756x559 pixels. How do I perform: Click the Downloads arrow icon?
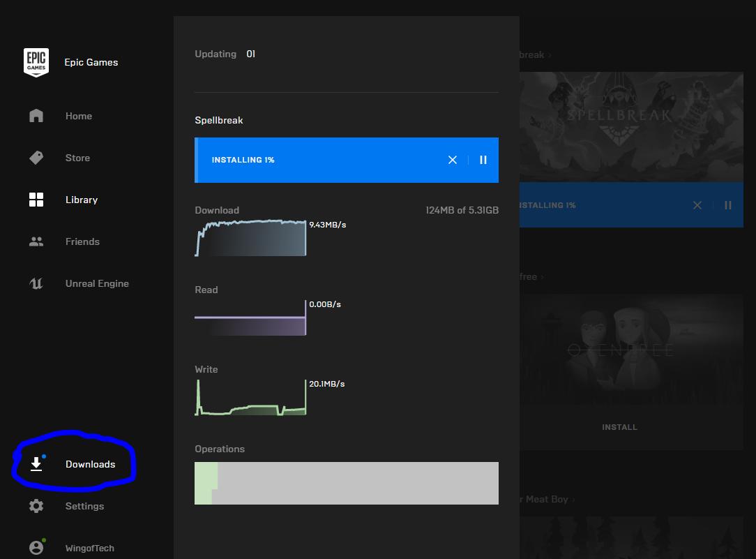[36, 464]
